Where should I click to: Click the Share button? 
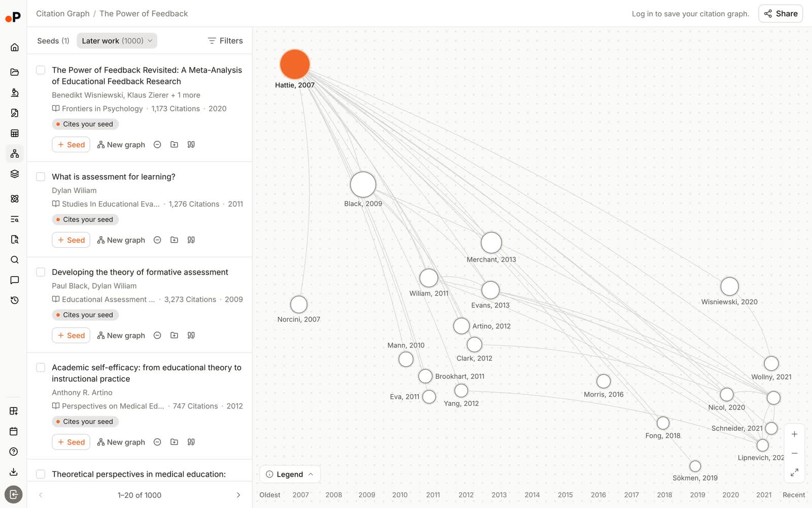(781, 14)
